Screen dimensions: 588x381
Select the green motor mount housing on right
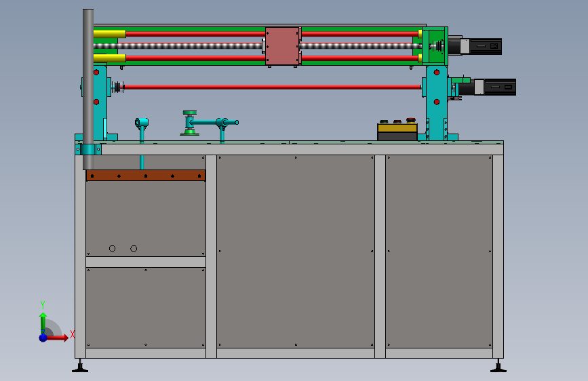pos(435,46)
